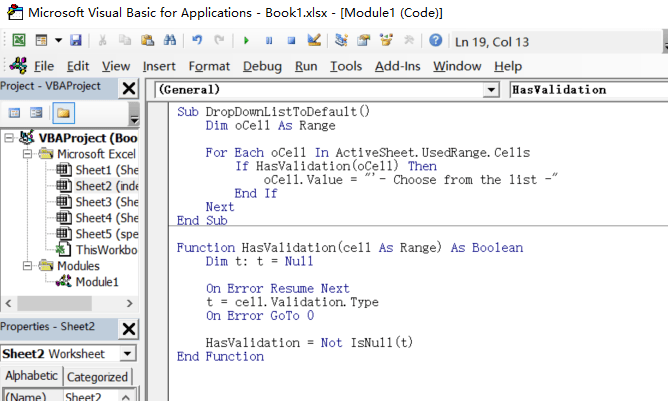
Task: Click the Insert UserForm toolbar icon
Action: [41, 40]
